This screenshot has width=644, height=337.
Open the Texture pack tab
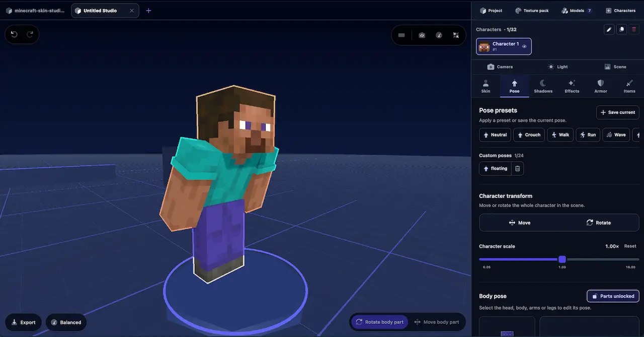[x=532, y=11]
